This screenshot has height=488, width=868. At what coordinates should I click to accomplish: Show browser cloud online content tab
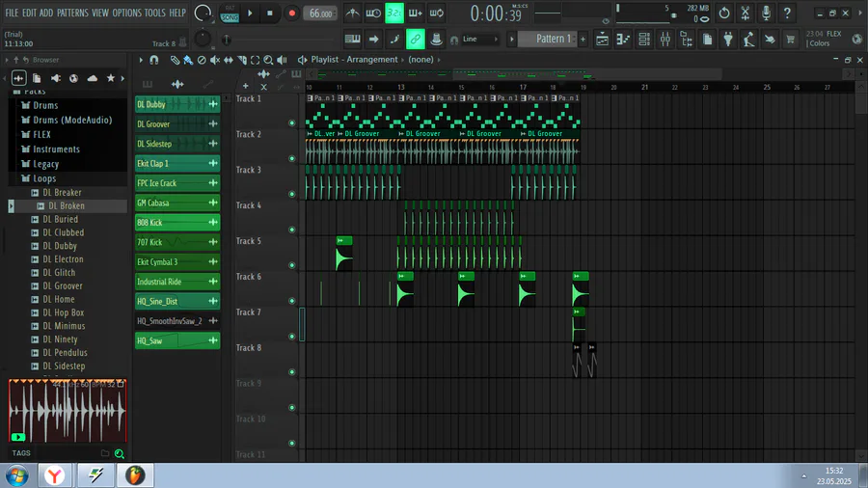pos(93,78)
